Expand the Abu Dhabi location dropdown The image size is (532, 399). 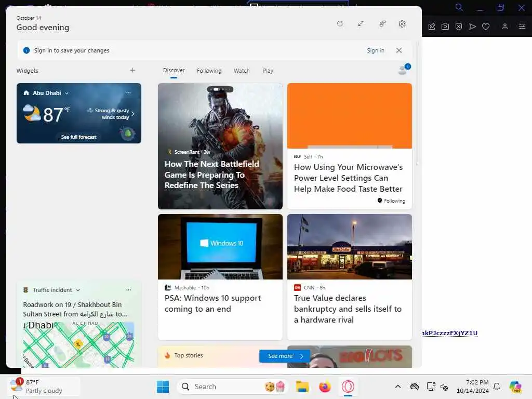(66, 93)
